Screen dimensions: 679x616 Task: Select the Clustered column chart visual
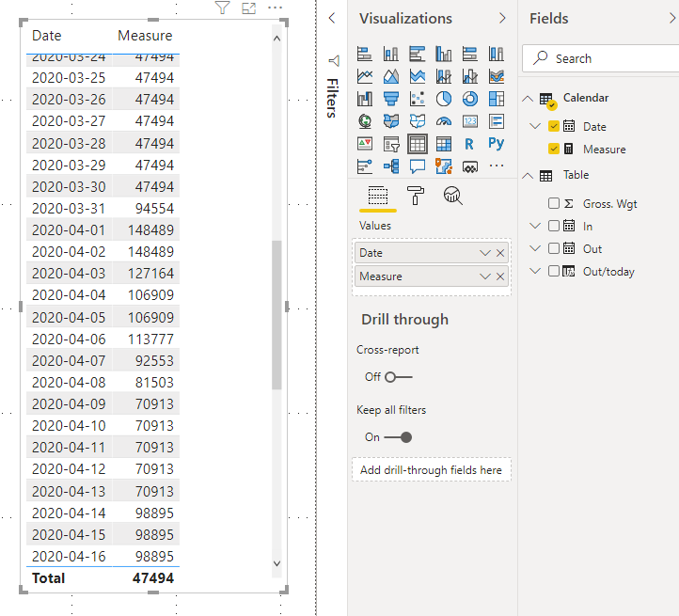pos(444,55)
